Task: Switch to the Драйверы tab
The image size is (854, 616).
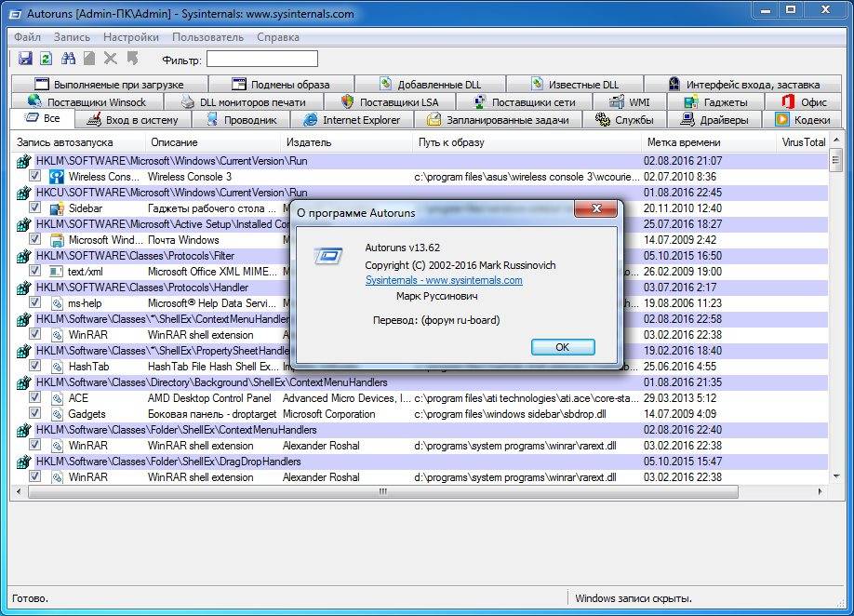Action: pos(714,120)
